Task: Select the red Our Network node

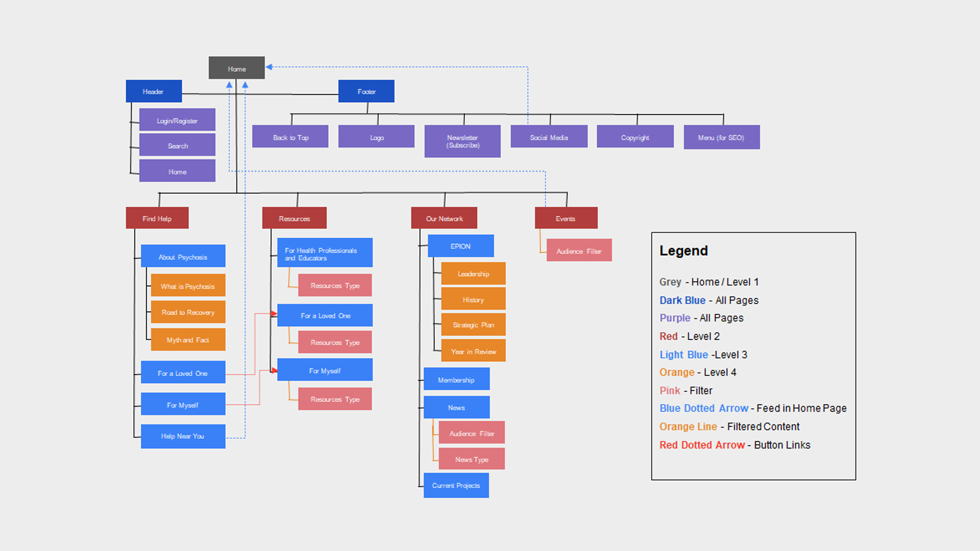Action: tap(444, 218)
